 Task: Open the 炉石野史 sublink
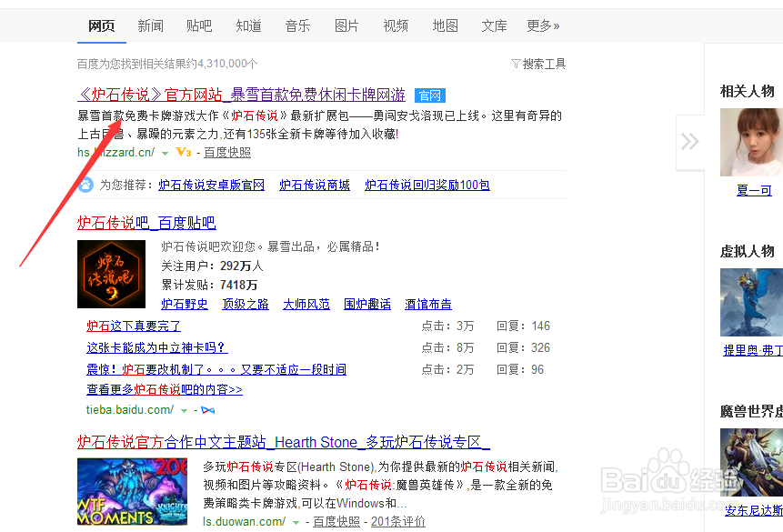click(x=185, y=304)
